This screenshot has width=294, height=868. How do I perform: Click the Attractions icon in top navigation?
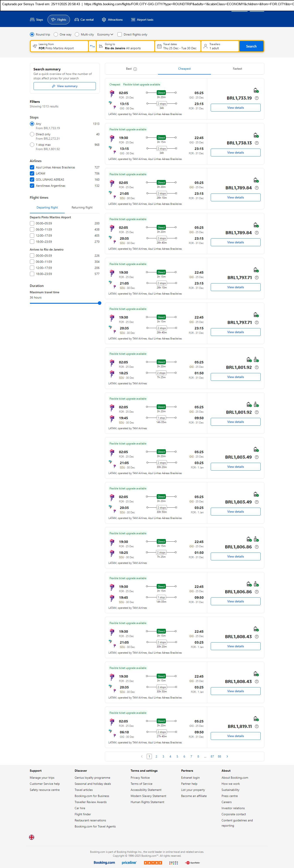point(104,20)
